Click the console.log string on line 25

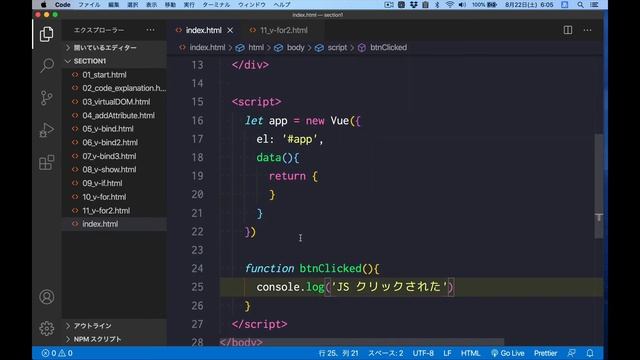tap(389, 287)
